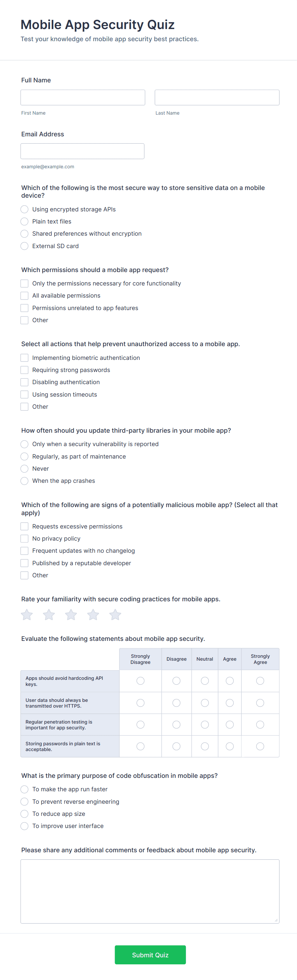
Task: Click the Submit Quiz button
Action: coord(150,954)
